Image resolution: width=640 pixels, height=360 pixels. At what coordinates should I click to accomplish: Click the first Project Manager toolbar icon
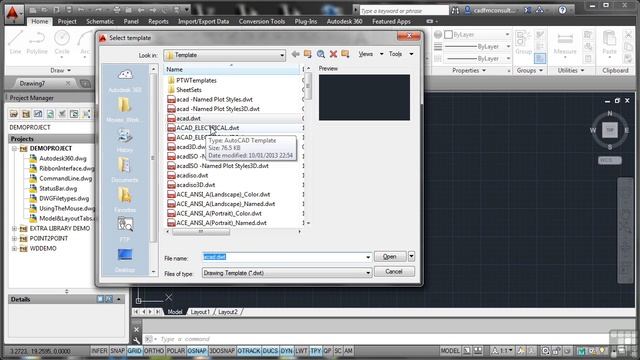click(x=14, y=114)
